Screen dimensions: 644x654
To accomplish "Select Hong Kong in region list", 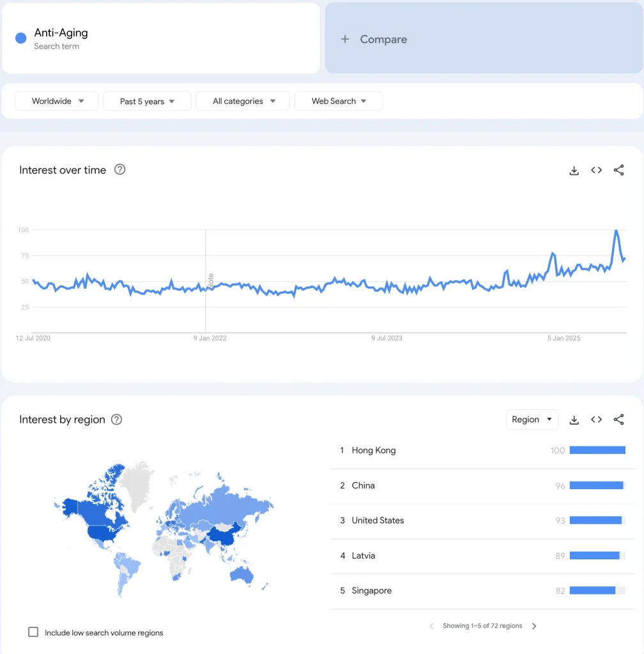I will click(374, 450).
